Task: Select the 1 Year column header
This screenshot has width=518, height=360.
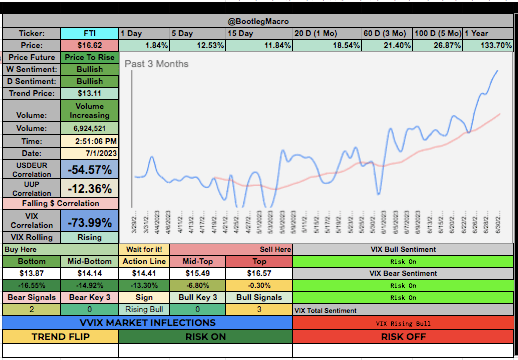Action: [488, 33]
